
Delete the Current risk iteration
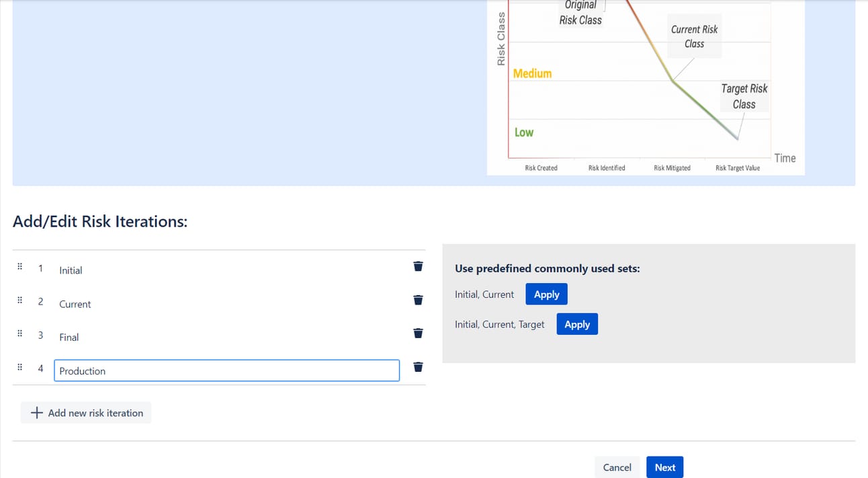click(x=418, y=300)
